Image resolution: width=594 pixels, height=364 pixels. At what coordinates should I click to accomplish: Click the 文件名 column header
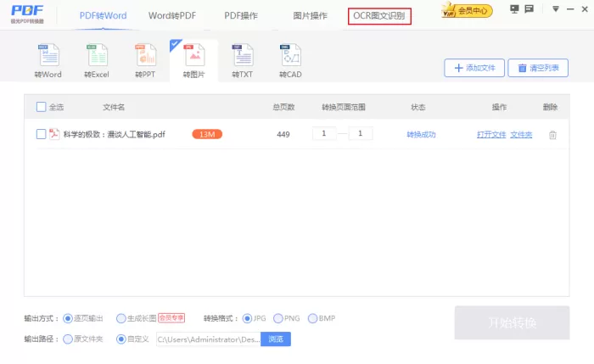(114, 107)
